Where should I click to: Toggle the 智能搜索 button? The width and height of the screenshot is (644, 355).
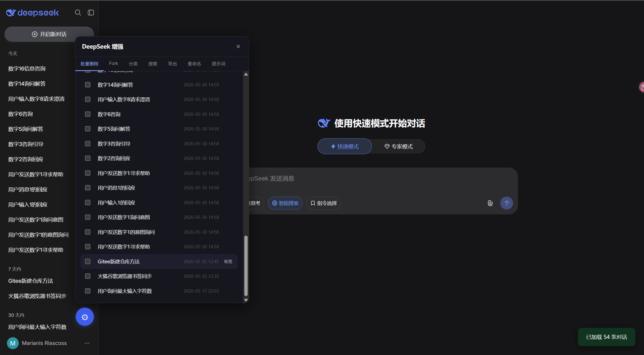285,203
